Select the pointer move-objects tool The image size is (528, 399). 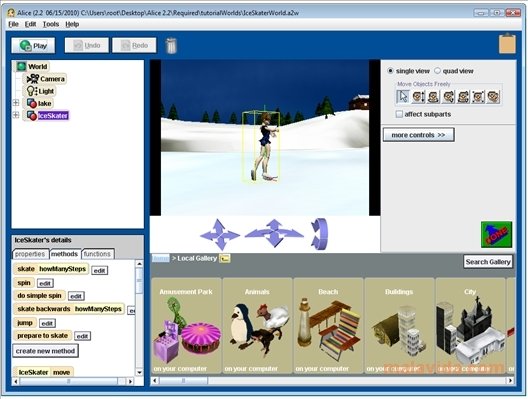click(x=403, y=97)
